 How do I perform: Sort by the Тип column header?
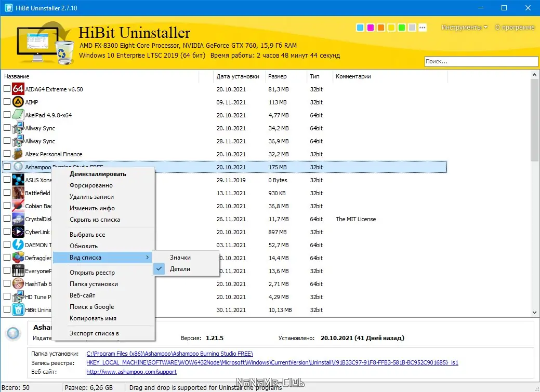[x=319, y=76]
